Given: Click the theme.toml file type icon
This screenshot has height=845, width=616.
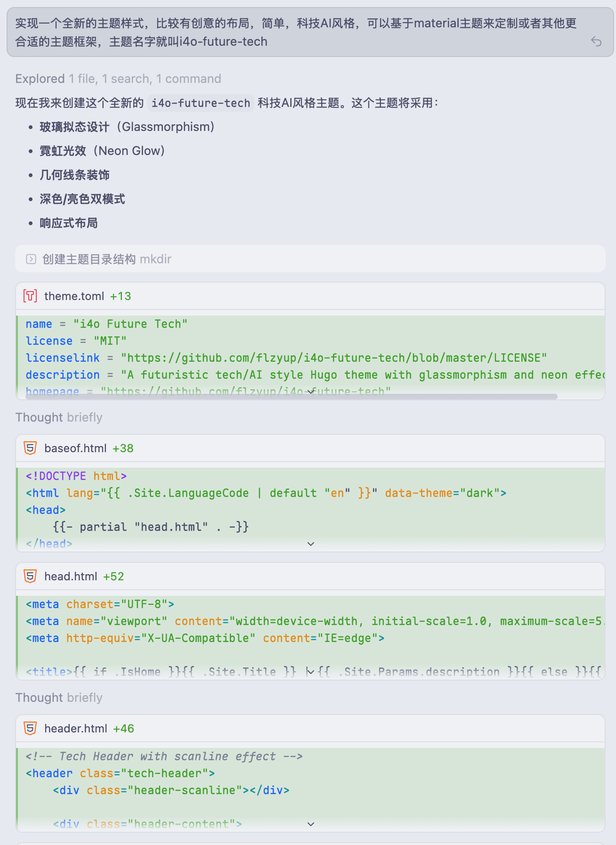Looking at the screenshot, I should coord(30,296).
